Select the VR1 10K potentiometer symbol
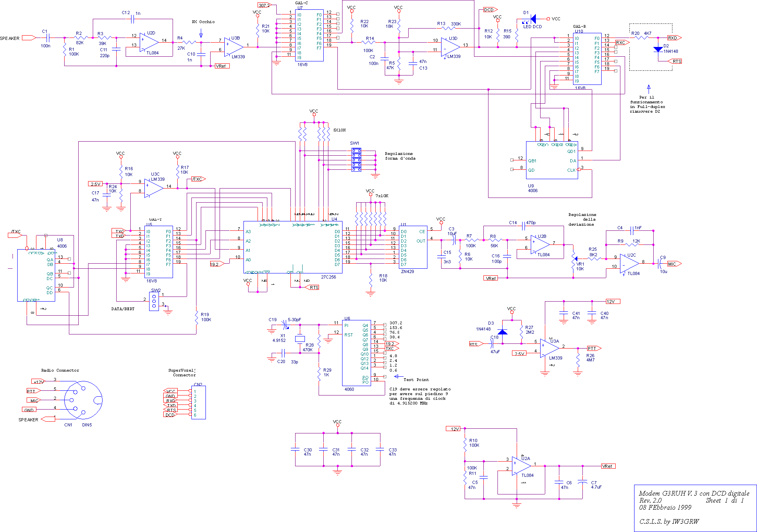Viewport: 757px width, 532px height. [x=574, y=259]
